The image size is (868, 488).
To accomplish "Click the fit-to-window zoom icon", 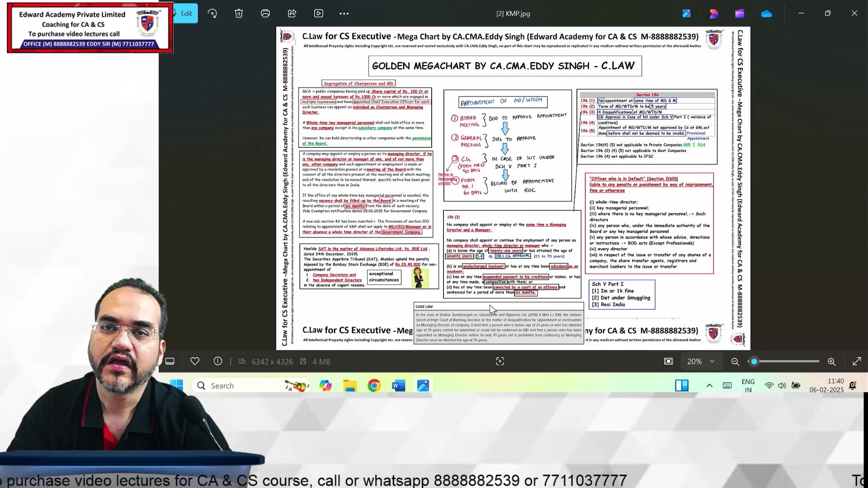I will 669,361.
